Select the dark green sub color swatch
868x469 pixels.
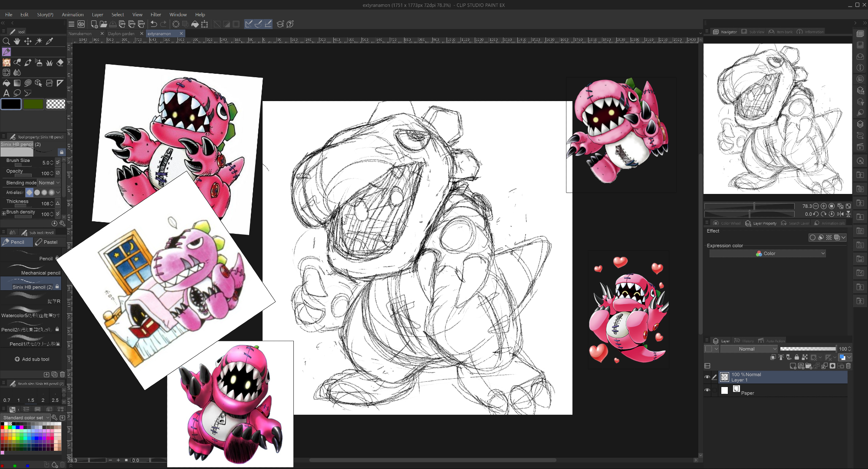(33, 104)
